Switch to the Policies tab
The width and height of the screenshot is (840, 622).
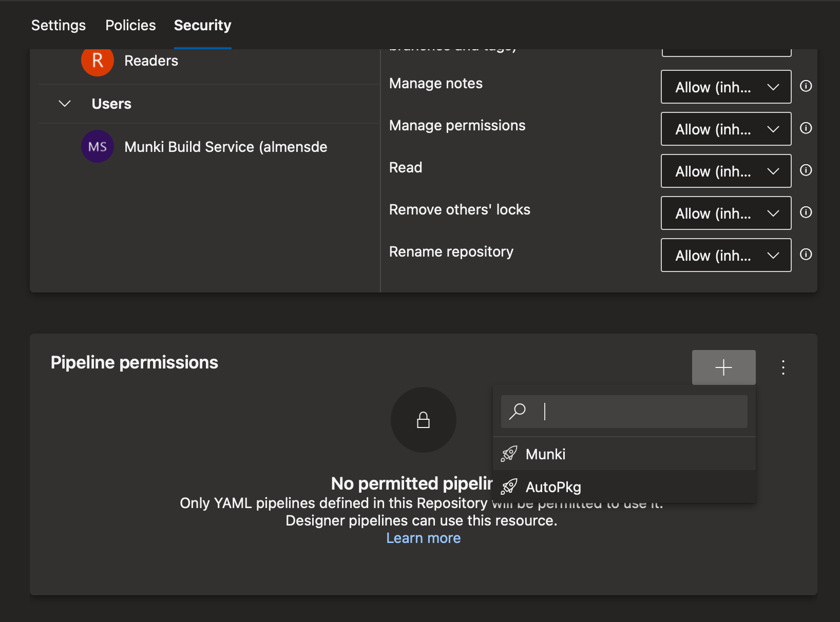(x=130, y=25)
